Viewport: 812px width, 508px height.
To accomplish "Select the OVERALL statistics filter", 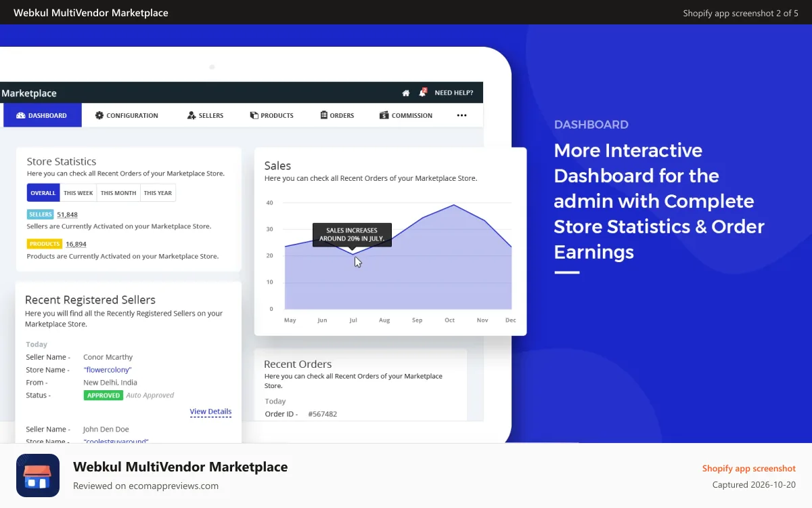I will 43,193.
